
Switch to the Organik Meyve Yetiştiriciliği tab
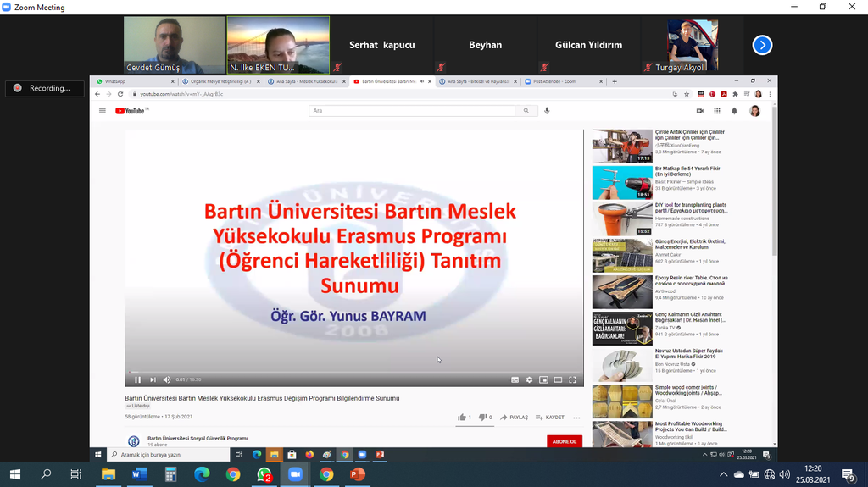(220, 81)
